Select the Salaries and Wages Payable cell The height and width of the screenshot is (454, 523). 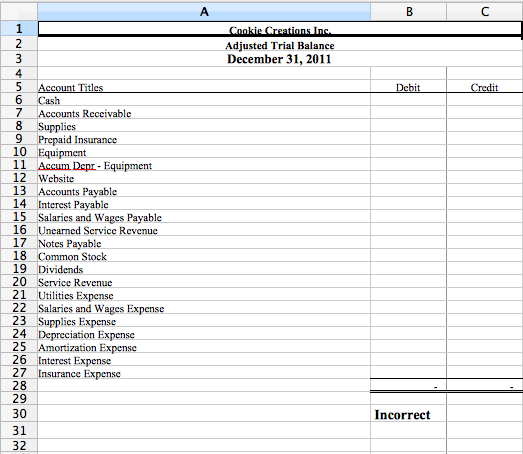(x=204, y=217)
